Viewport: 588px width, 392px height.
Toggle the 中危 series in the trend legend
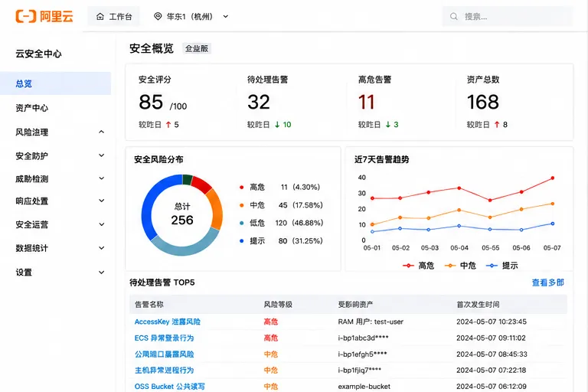point(460,266)
